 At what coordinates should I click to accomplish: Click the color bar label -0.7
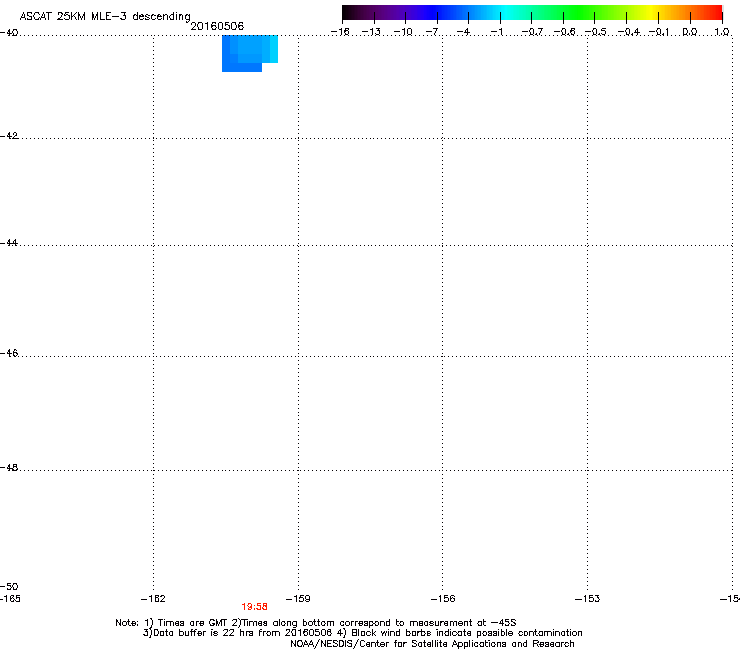[532, 32]
